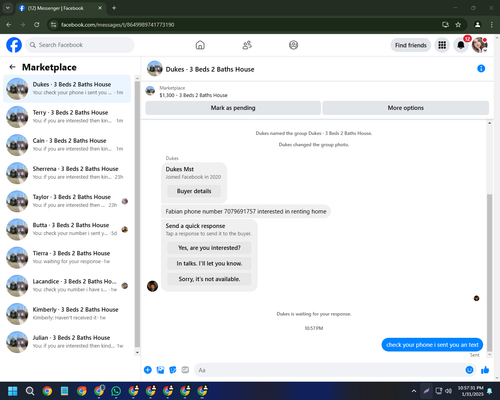500x400 pixels.
Task: Send quick reply 'Sorry, it's not available.'
Action: [x=209, y=279]
